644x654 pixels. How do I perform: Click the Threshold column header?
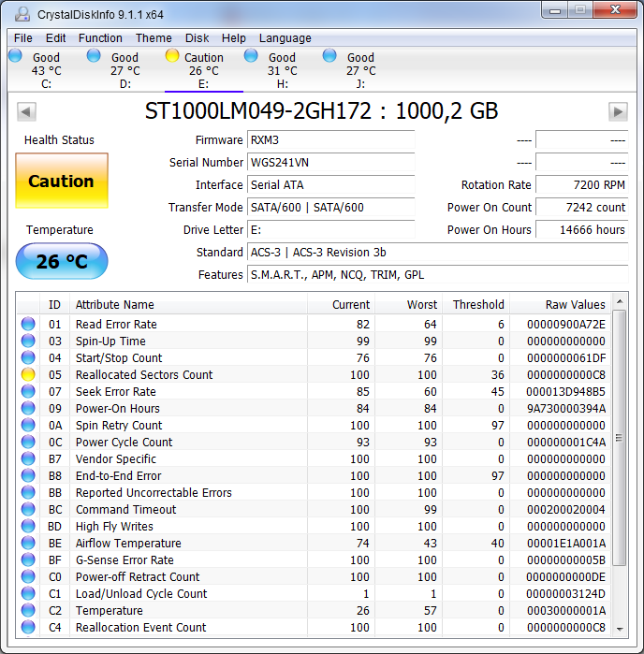476,304
